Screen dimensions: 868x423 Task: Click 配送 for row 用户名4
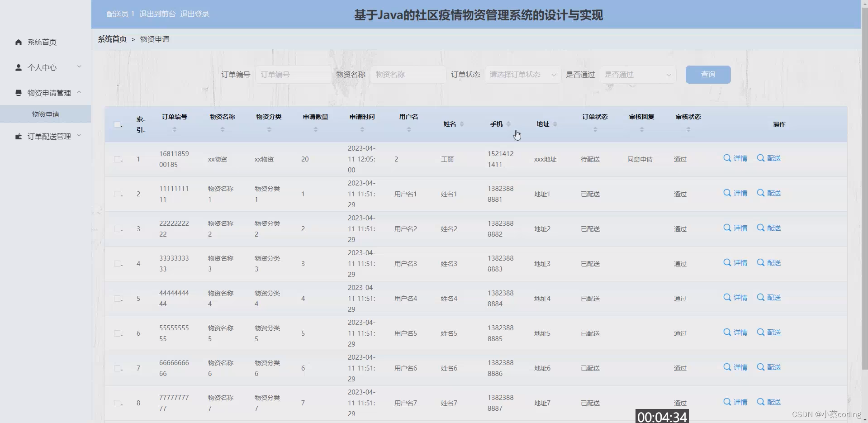[x=769, y=298]
